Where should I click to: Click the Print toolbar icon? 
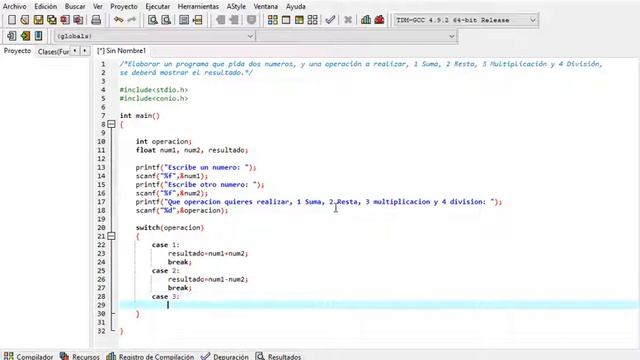pos(96,20)
